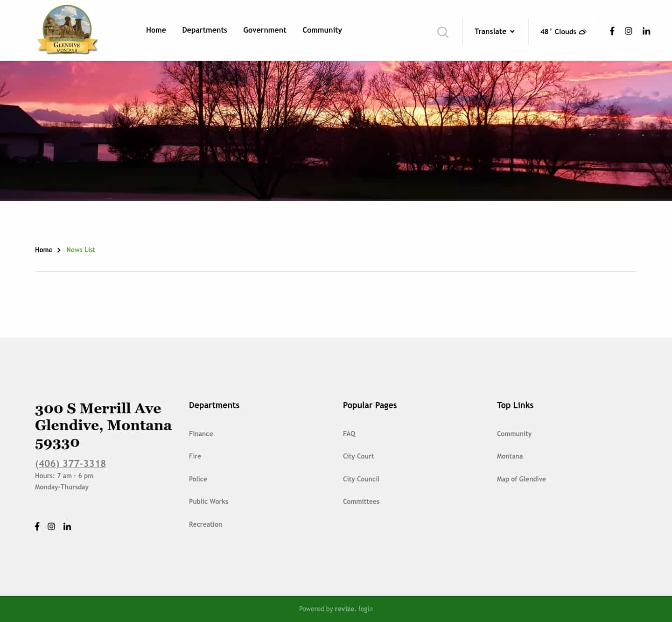
Task: Click the Departments footer heading
Action: (214, 405)
